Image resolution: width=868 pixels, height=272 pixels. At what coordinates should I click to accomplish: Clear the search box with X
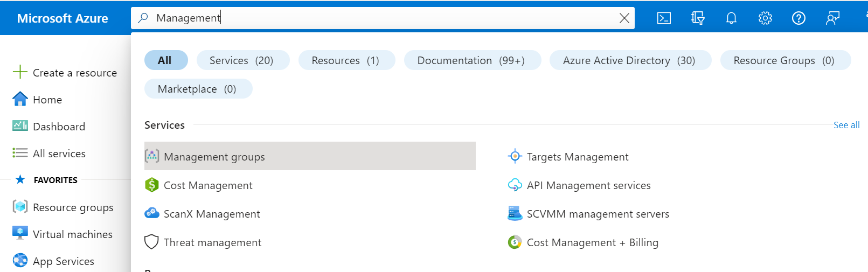[x=624, y=18]
